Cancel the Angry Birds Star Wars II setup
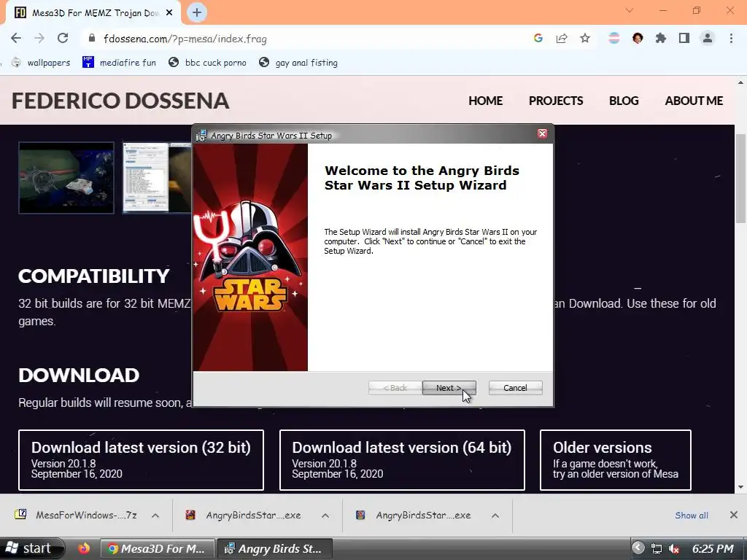This screenshot has width=747, height=560. [x=515, y=388]
